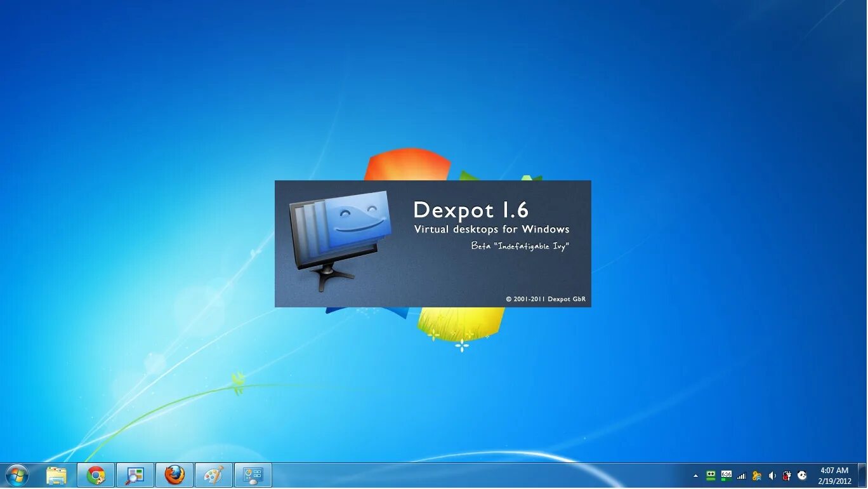
Task: Open Windows Explorer from the taskbar
Action: click(x=56, y=475)
